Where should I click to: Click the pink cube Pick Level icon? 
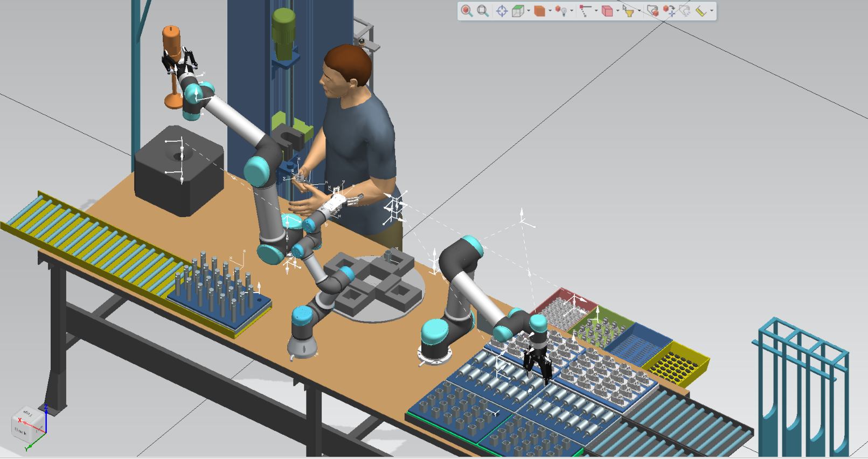tap(607, 11)
